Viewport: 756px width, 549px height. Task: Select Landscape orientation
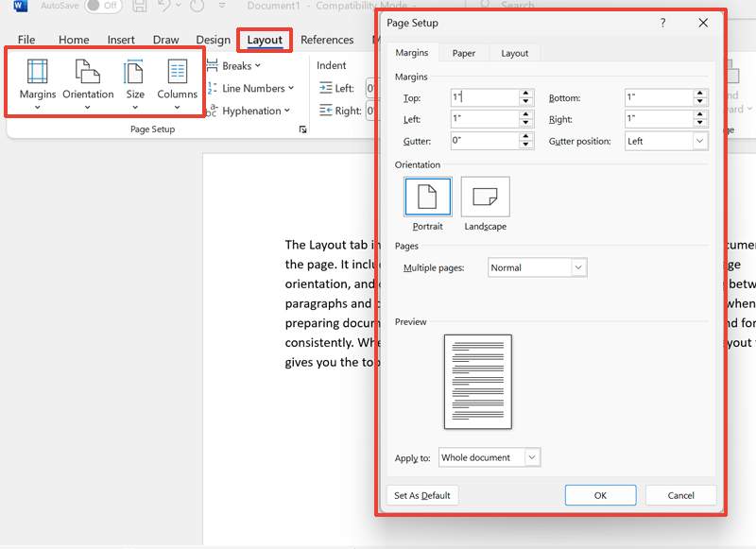(485, 197)
